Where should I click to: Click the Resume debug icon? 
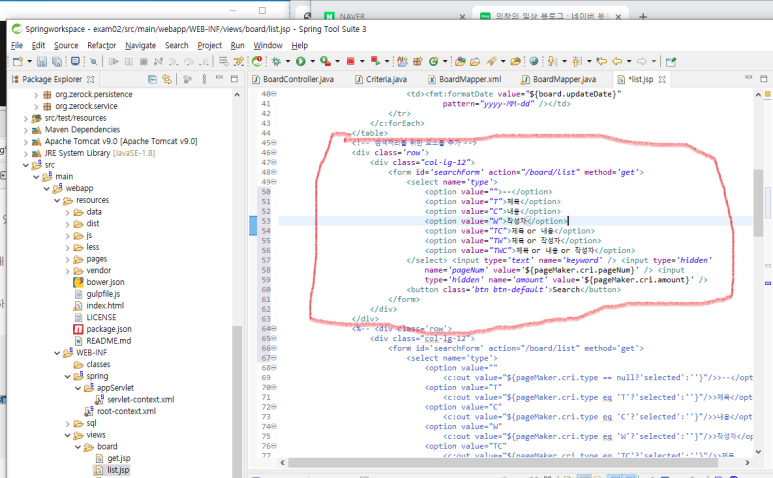tap(114, 62)
